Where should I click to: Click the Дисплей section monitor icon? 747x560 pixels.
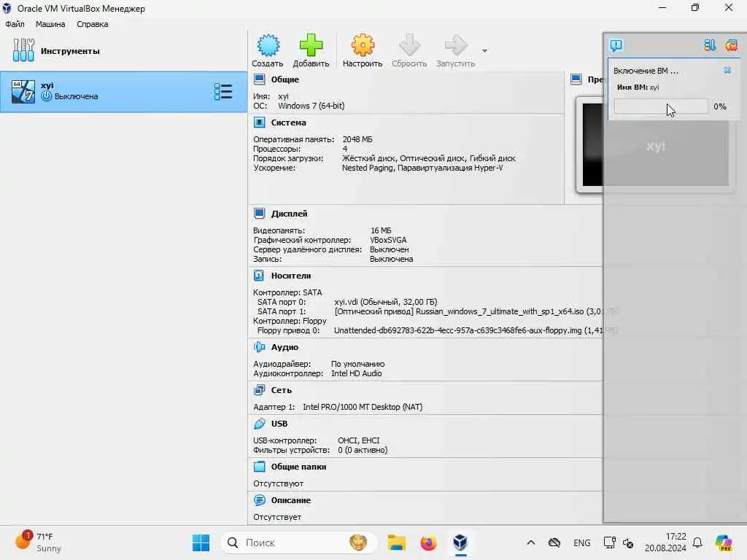[260, 214]
